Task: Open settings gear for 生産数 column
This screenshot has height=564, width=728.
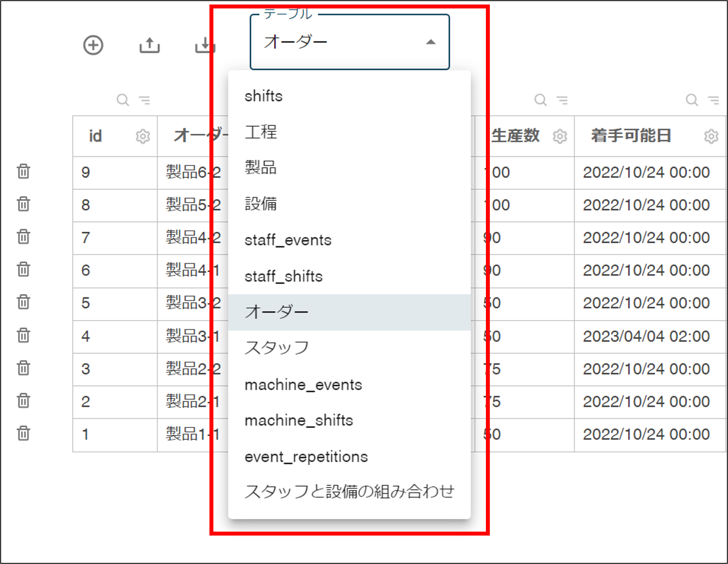Action: 560,136
